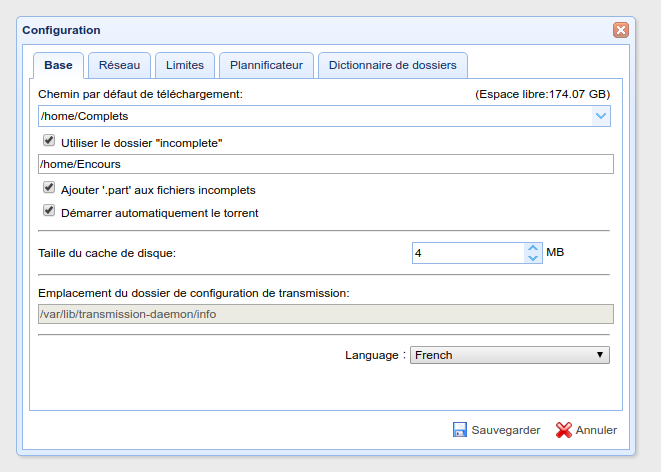Switch to the Réseau tab
Image resolution: width=661 pixels, height=472 pixels.
coord(119,65)
